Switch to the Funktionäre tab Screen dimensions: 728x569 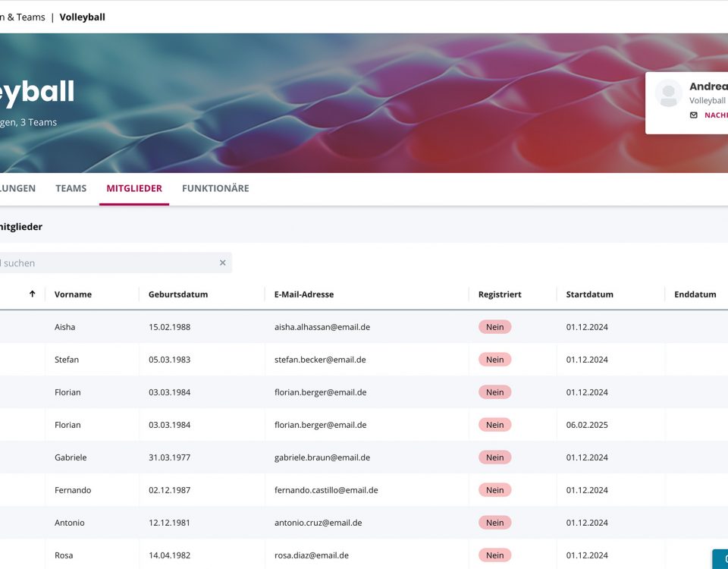215,188
